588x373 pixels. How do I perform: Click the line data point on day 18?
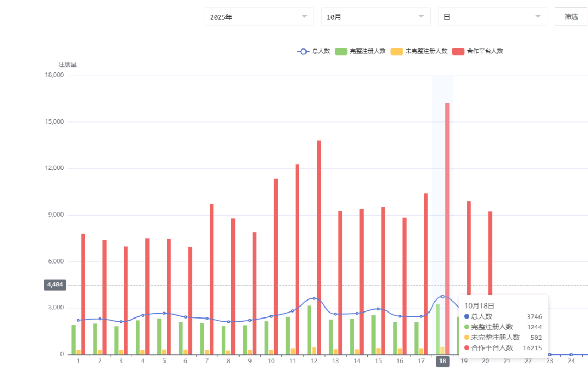[x=443, y=296]
